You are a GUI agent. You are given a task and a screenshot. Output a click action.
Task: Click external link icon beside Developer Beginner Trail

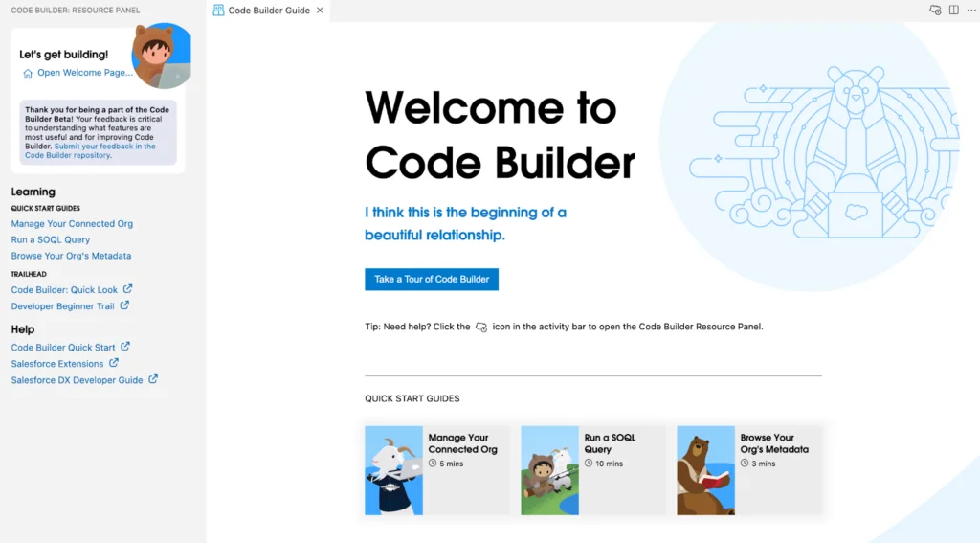(x=124, y=305)
